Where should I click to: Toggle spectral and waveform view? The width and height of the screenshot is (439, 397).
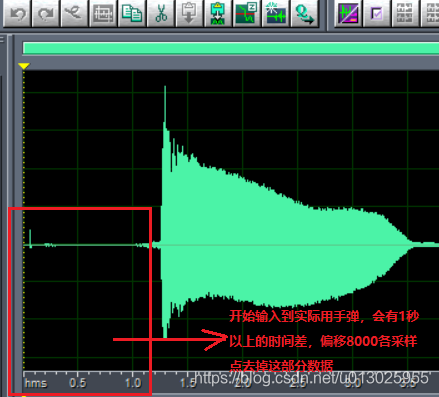[x=348, y=13]
